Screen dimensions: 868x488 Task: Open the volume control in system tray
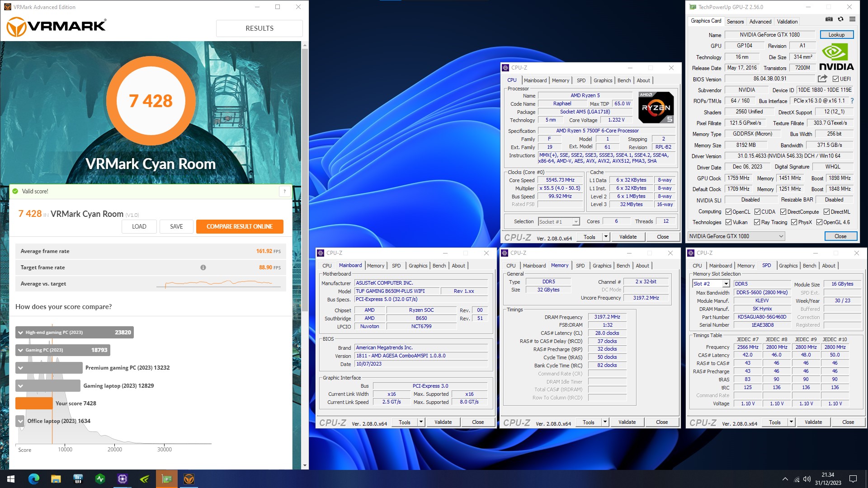pyautogui.click(x=807, y=479)
